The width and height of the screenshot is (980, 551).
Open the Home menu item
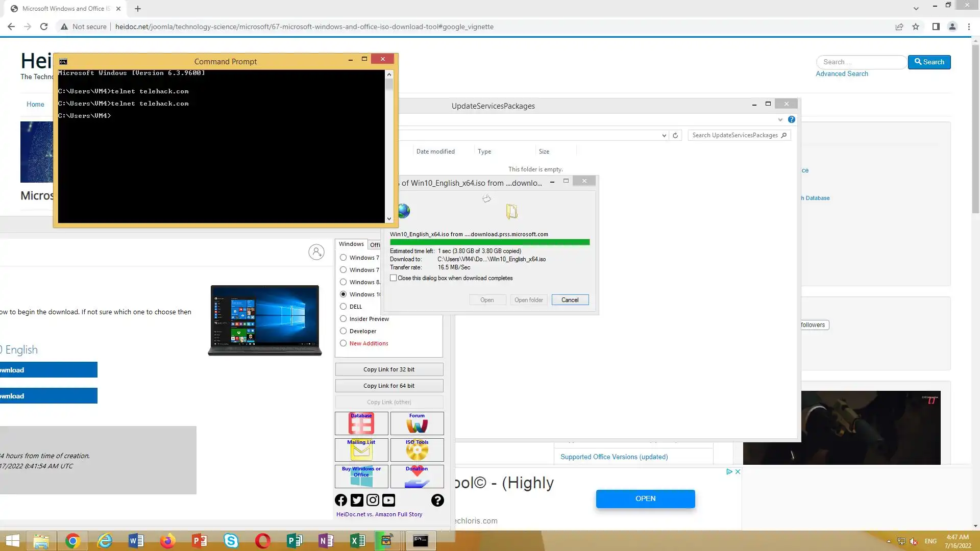[35, 105]
